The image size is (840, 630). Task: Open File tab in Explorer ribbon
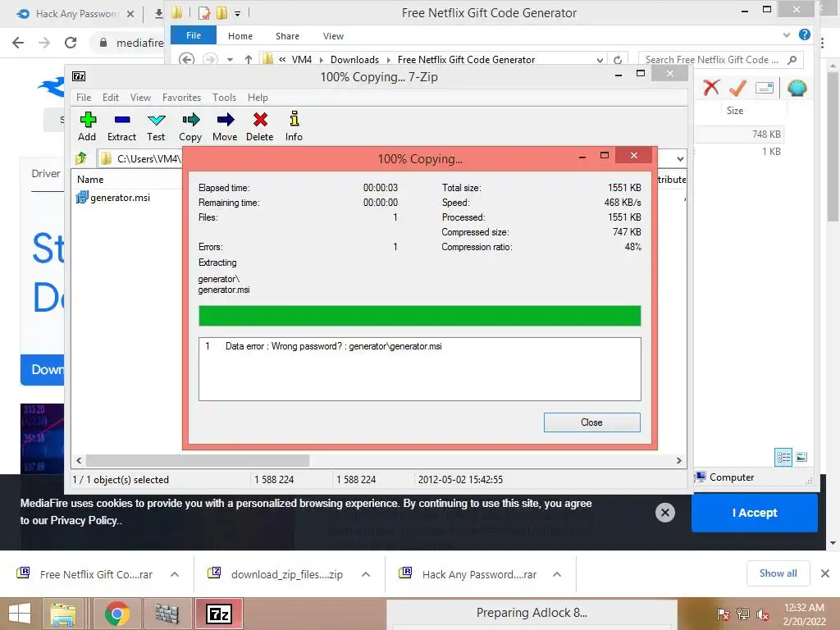pos(194,35)
